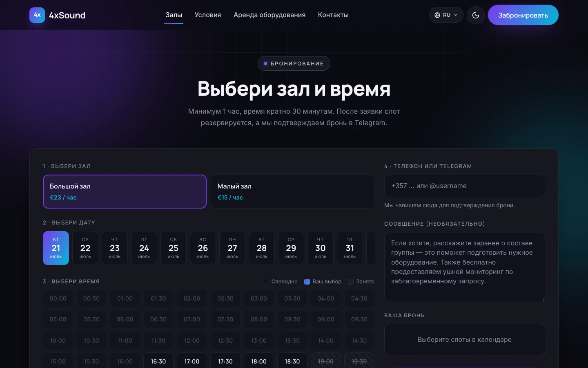Click the 2 · Выбери дату label

69,223
